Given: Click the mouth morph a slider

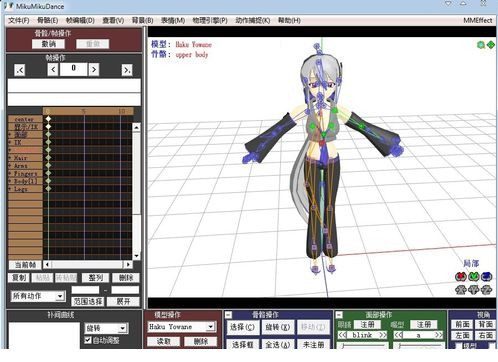Looking at the screenshot, I should pyautogui.click(x=419, y=346).
